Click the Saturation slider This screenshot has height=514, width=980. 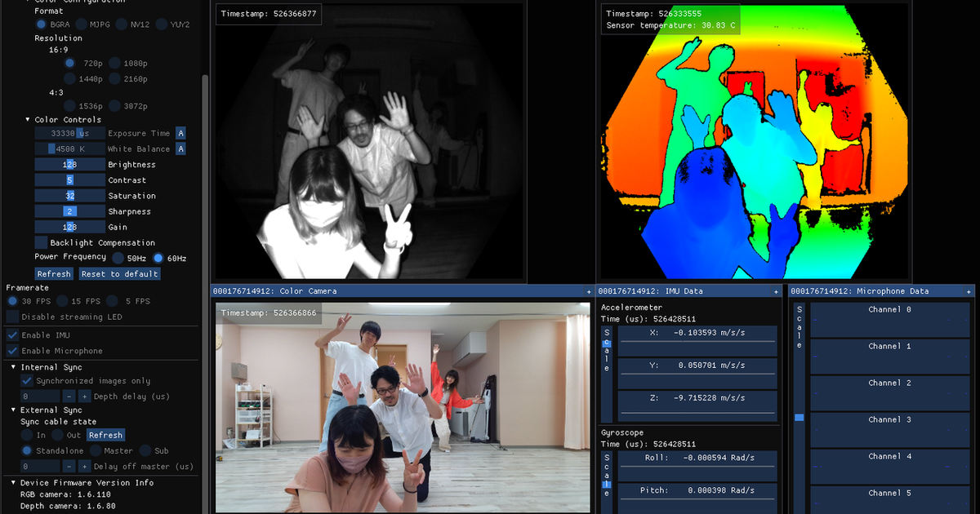pos(69,196)
